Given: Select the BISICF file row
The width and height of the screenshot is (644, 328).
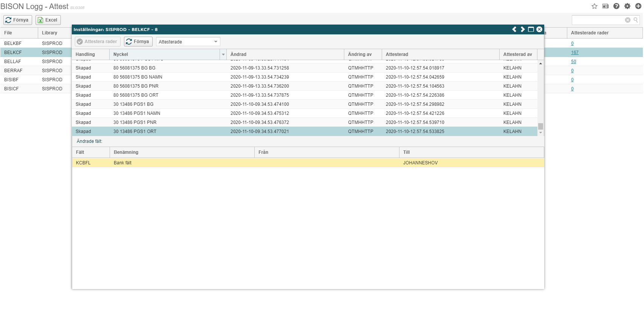Looking at the screenshot, I should click(x=36, y=89).
